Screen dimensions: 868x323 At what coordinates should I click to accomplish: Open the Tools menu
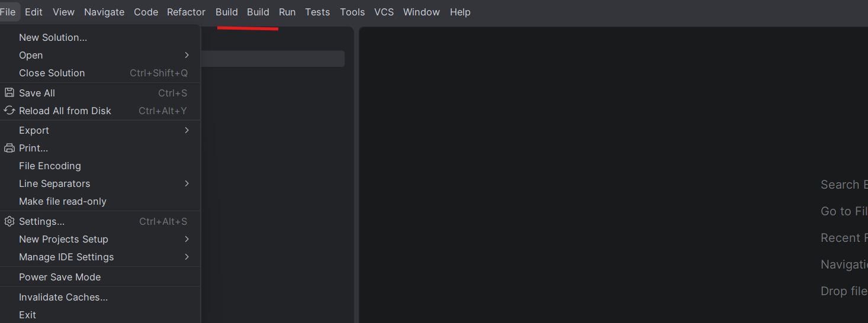[x=352, y=12]
